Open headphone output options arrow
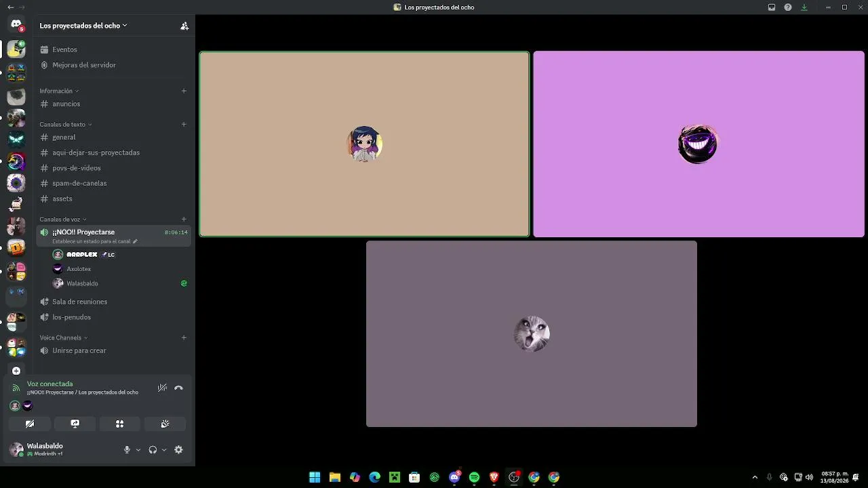 (x=164, y=450)
